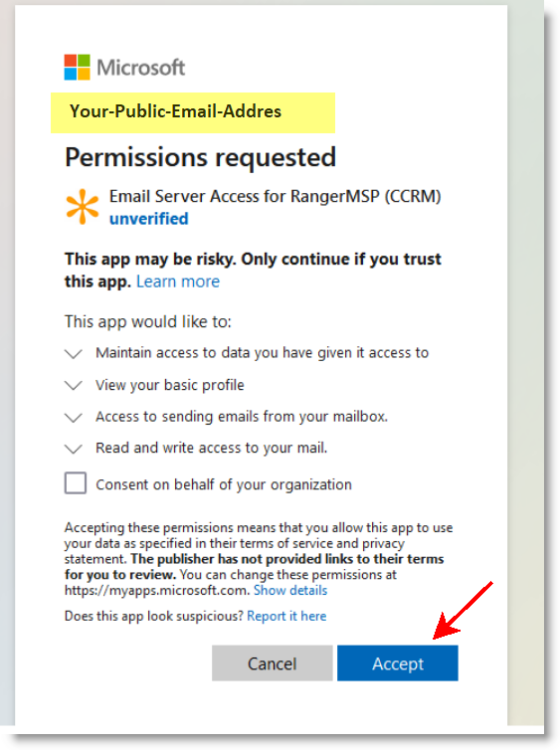Screen dimensions: 560x750
Task: Click the Microsoft four-color logo
Action: 77,67
